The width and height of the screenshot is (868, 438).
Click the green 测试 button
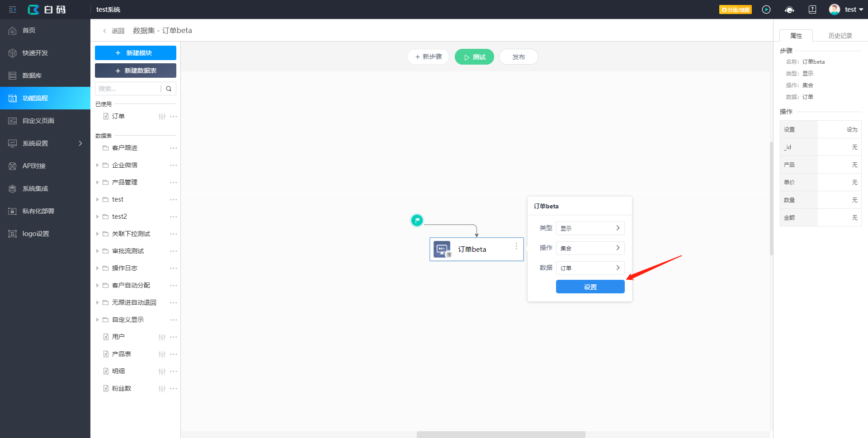(474, 57)
